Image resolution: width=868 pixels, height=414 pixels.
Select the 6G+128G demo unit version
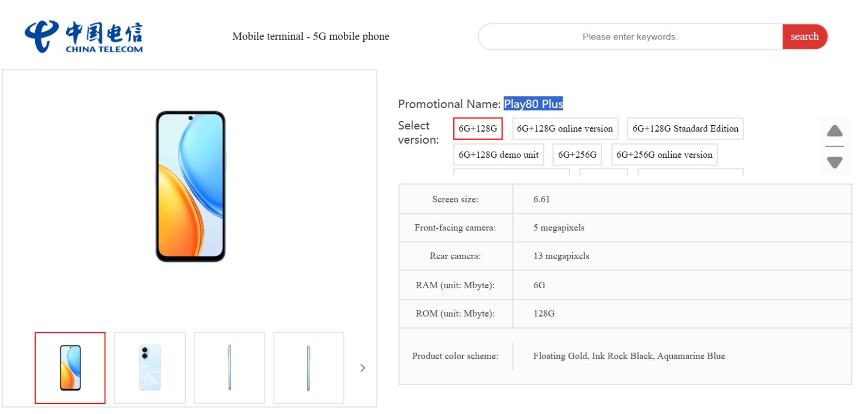coord(498,154)
